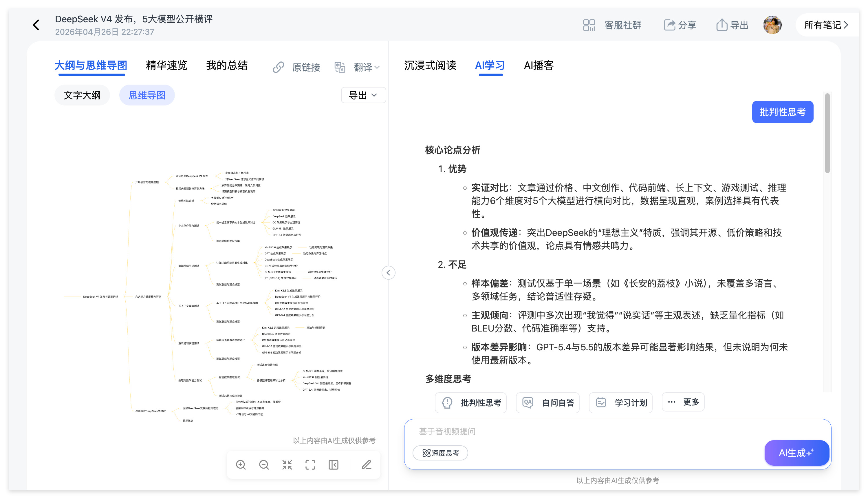868x499 pixels.
Task: Go back with the left arrow icon
Action: coord(36,25)
